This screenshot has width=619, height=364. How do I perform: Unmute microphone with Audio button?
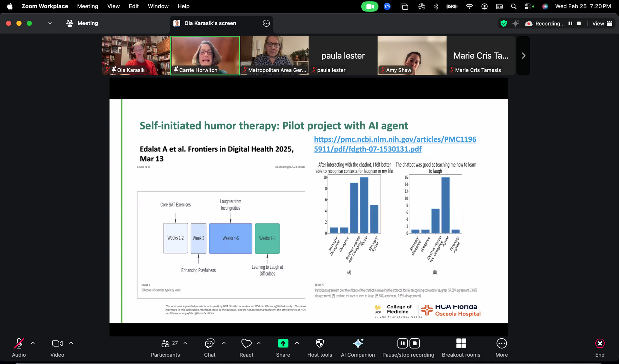pyautogui.click(x=19, y=344)
